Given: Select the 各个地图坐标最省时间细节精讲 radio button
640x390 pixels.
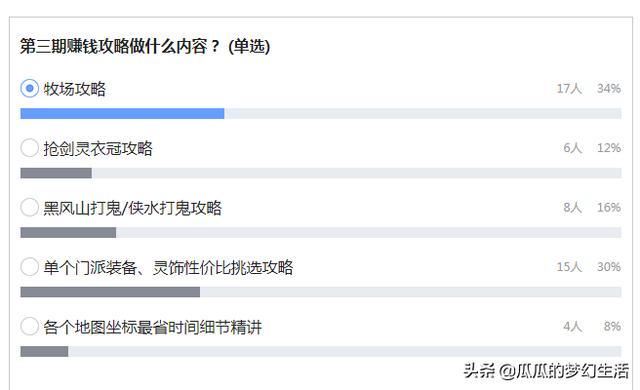Looking at the screenshot, I should 29,326.
